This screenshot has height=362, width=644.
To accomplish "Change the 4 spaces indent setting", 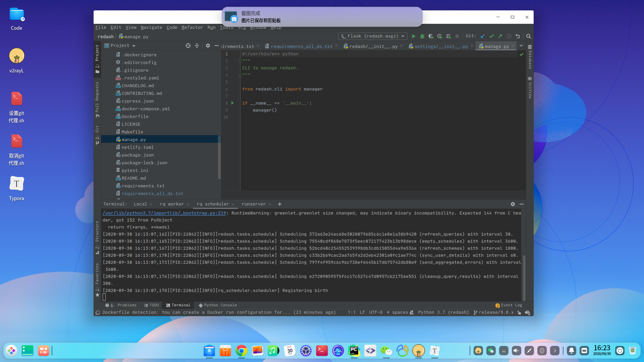I will pos(397,312).
